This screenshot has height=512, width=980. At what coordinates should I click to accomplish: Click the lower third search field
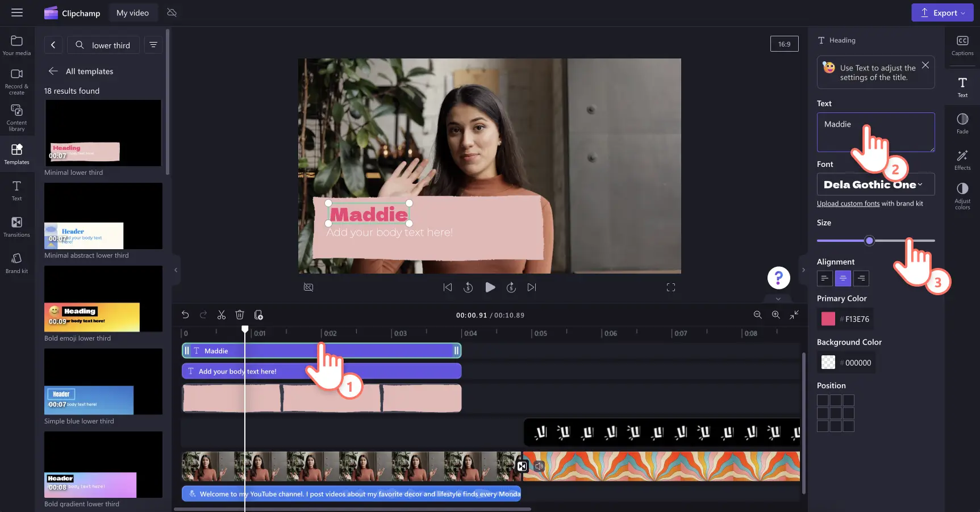tap(103, 45)
